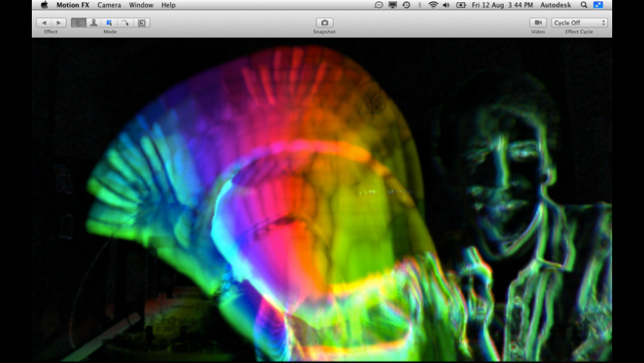The image size is (644, 363).
Task: Click the live camera effect preview
Action: tap(322, 200)
